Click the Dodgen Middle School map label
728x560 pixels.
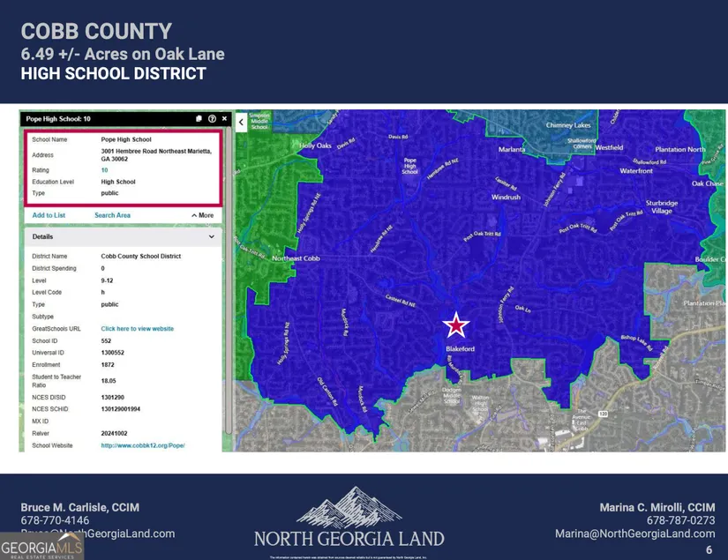(x=452, y=396)
